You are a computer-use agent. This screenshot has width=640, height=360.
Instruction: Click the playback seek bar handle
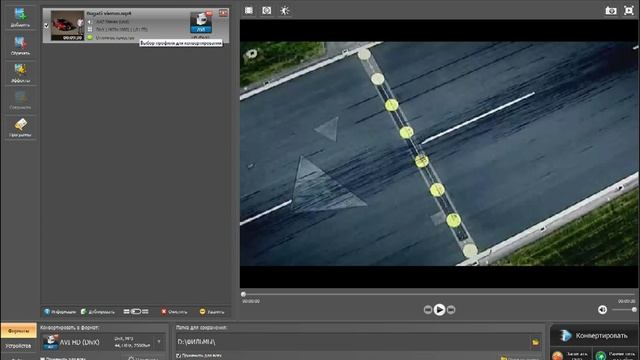point(243,294)
